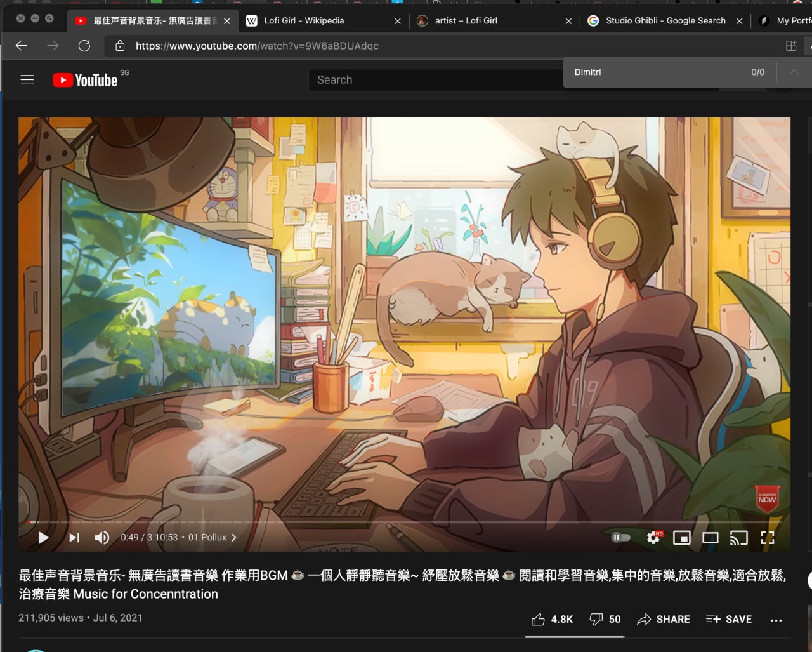Click the 0/0 find results counter
The height and width of the screenshot is (652, 812).
click(757, 72)
